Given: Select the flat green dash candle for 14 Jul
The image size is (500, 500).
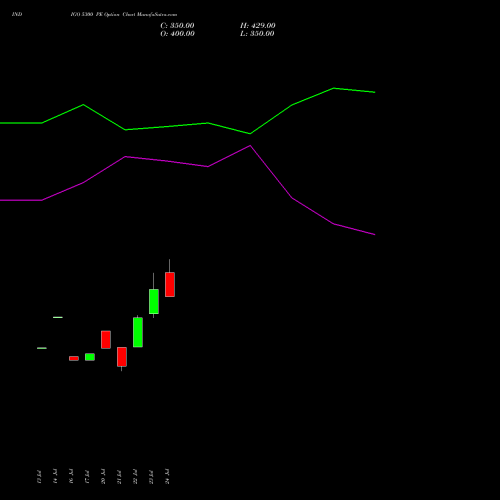Looking at the screenshot, I should pos(58,317).
